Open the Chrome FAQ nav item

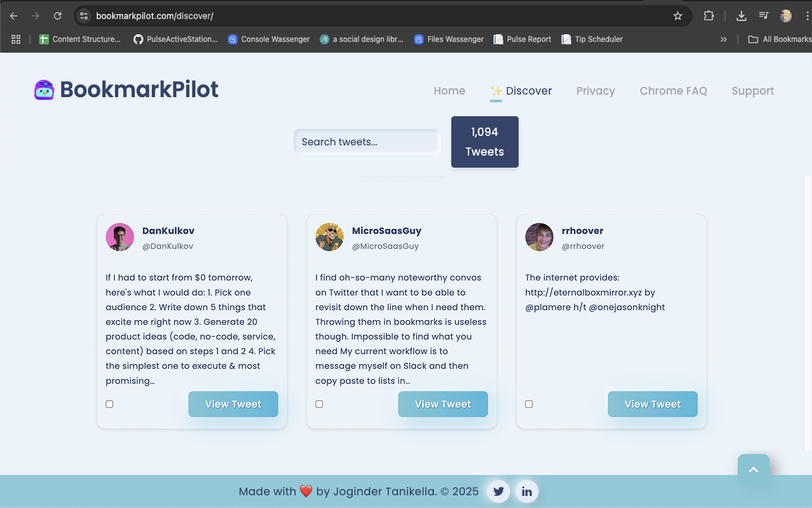[673, 91]
